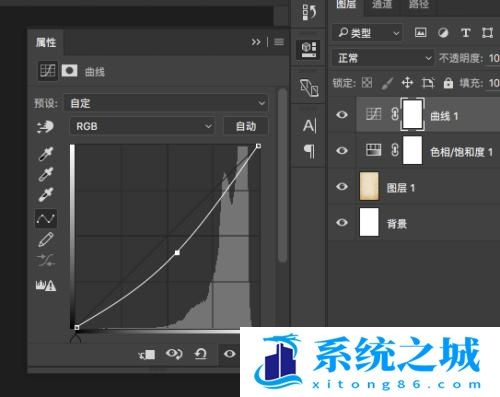Select the 背景 layer thumbnail

pos(369,222)
